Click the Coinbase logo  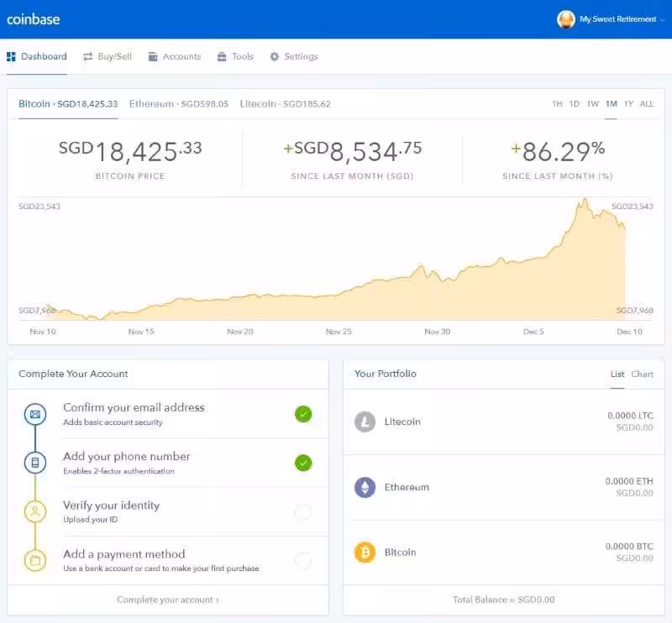(34, 19)
